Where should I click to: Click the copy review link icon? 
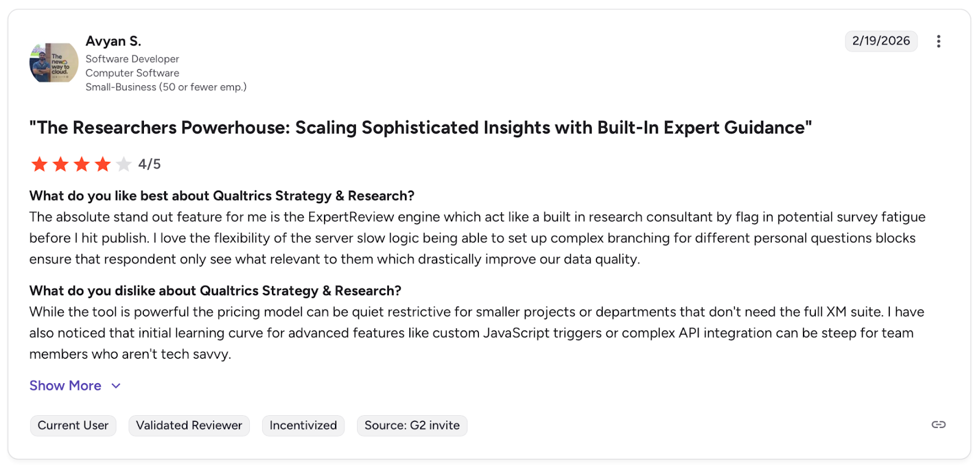938,424
